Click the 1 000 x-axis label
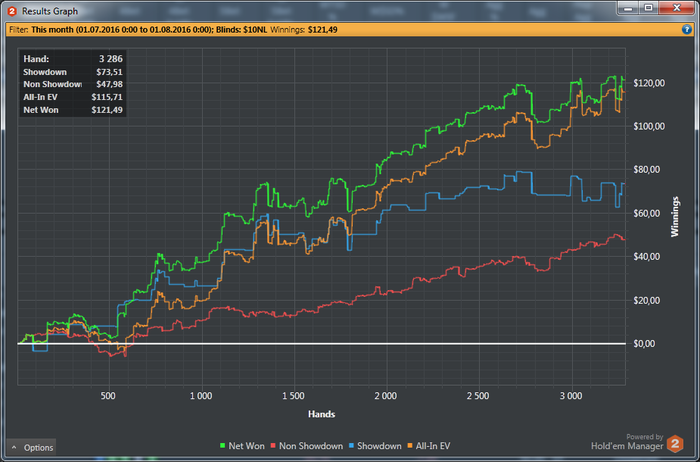 201,396
